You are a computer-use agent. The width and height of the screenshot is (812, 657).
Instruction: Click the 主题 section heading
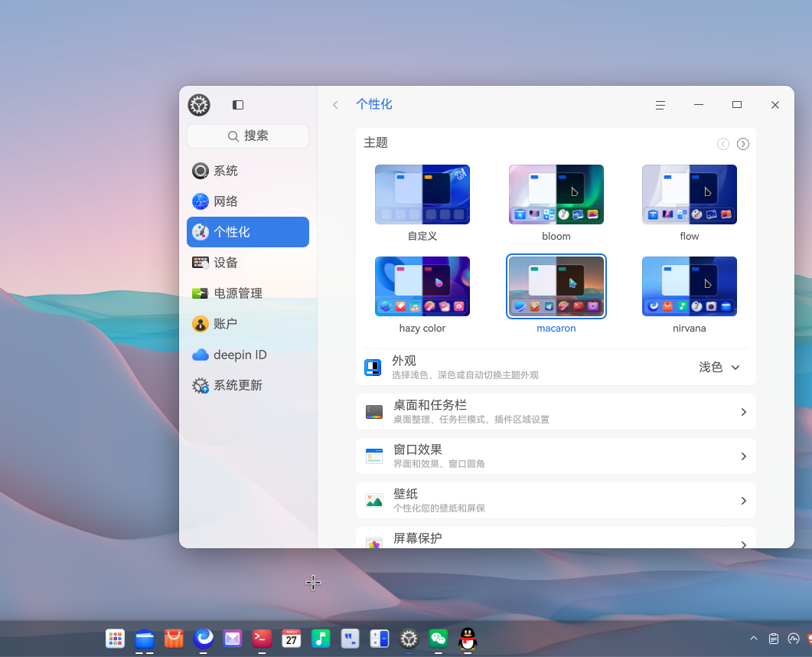[x=376, y=142]
